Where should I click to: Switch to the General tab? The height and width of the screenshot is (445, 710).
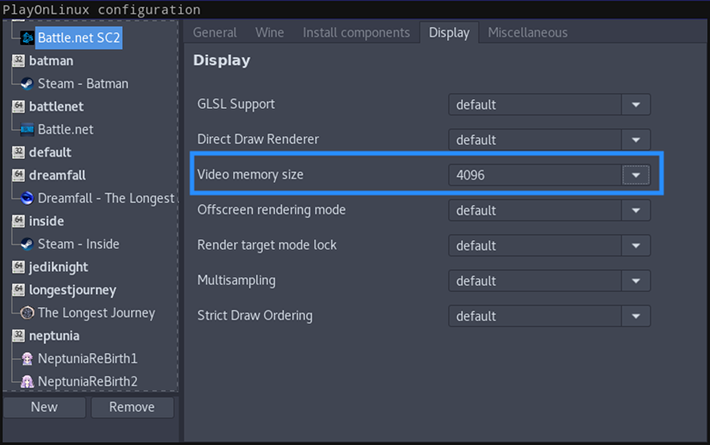[x=215, y=33]
